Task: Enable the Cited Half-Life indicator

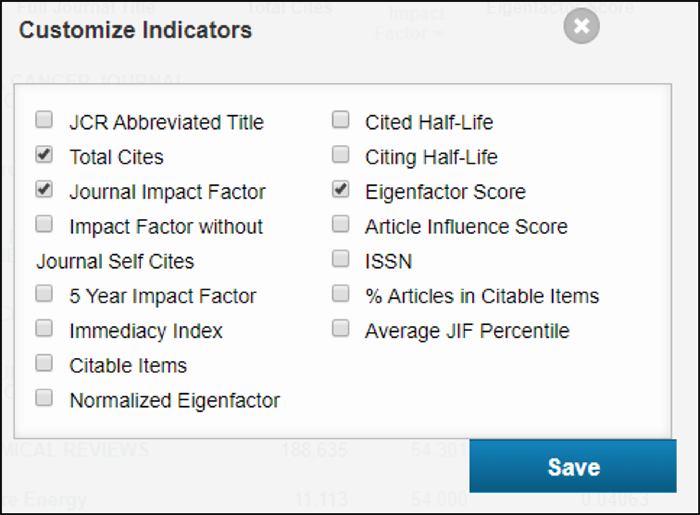Action: coord(341,120)
